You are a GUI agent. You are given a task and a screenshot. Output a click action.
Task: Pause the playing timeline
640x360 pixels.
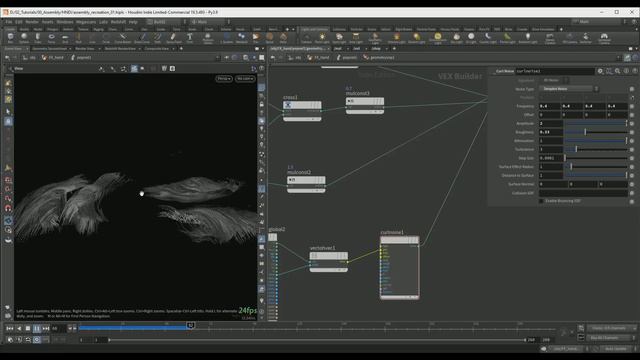(37, 328)
